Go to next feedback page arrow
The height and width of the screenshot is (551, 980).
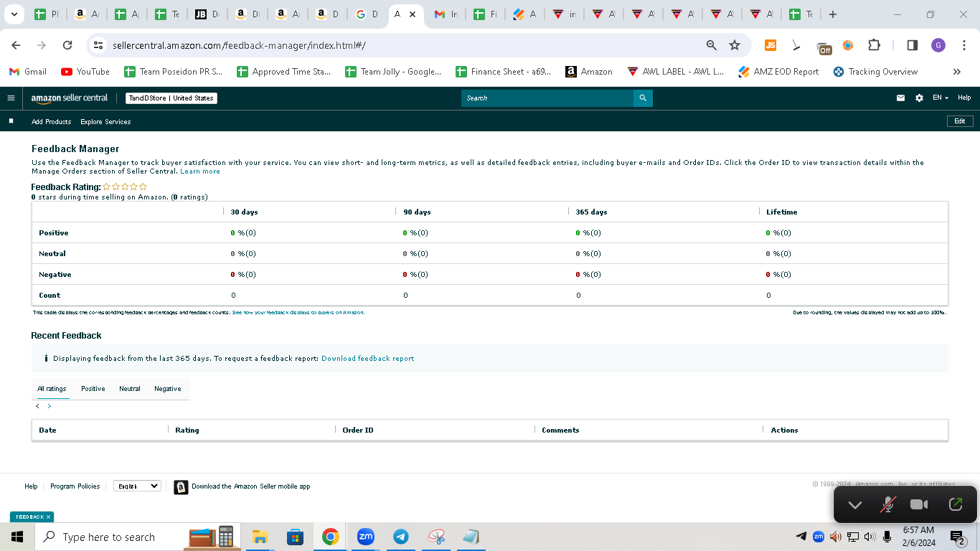click(x=49, y=406)
